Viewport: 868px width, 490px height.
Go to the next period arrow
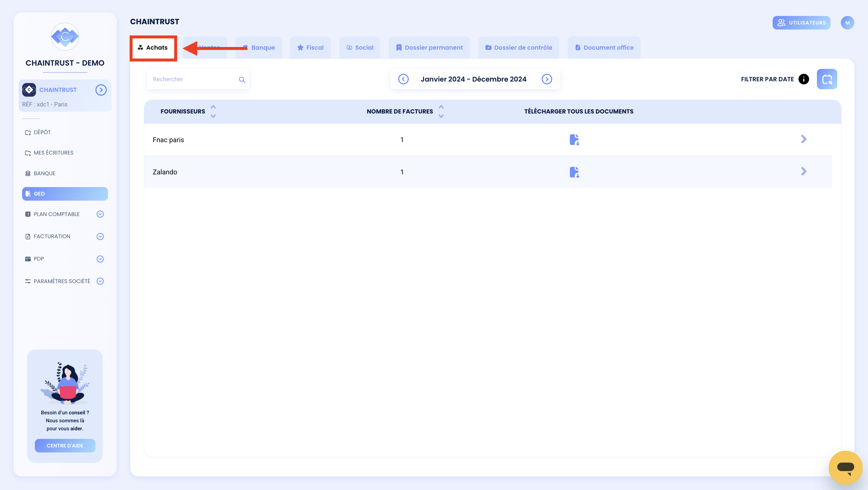pos(546,79)
